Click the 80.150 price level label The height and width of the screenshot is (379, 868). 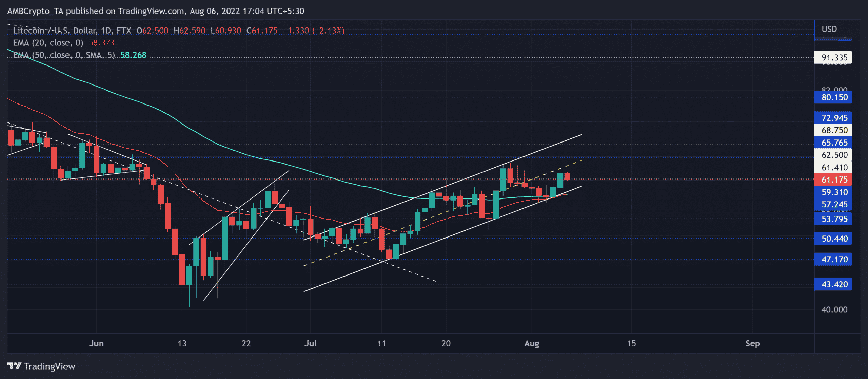coord(833,97)
